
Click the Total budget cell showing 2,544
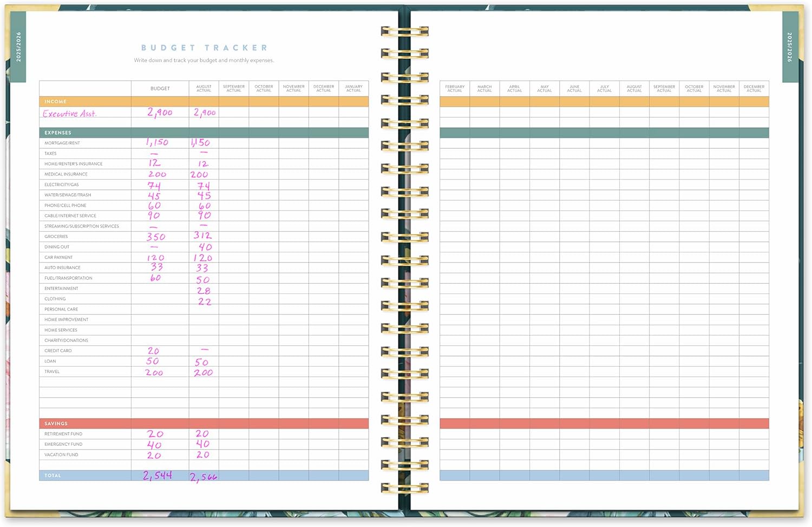tap(158, 476)
